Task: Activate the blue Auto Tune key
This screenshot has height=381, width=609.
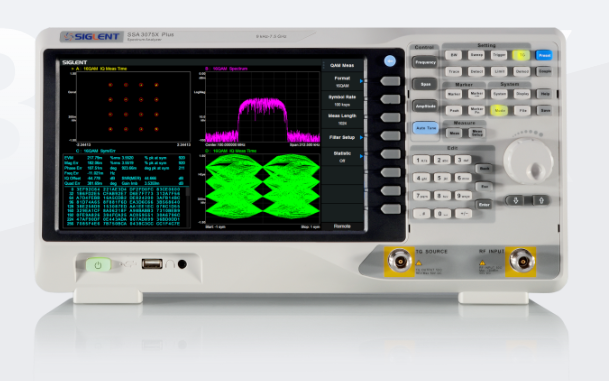Action: tap(426, 128)
